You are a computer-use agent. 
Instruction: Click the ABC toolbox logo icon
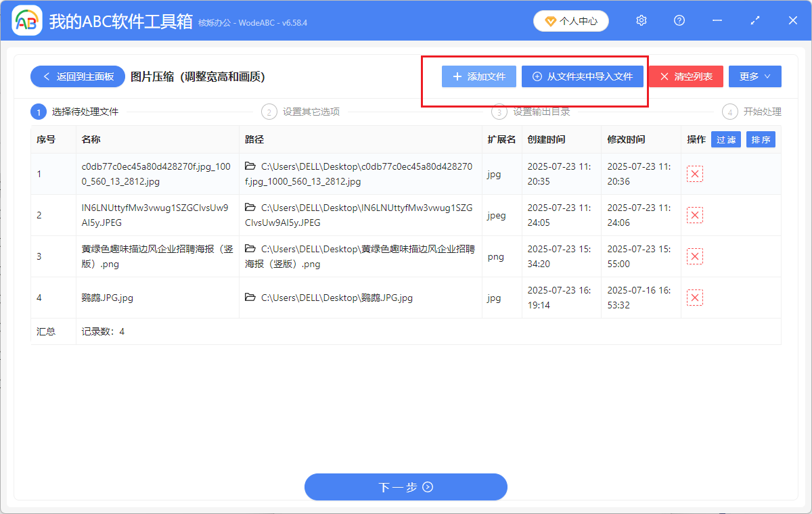pyautogui.click(x=26, y=20)
